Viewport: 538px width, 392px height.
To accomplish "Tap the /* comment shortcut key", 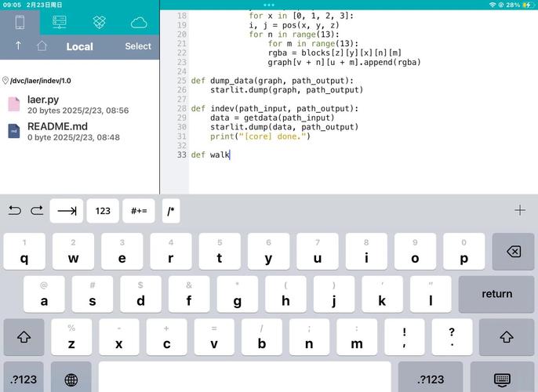I will tap(171, 211).
